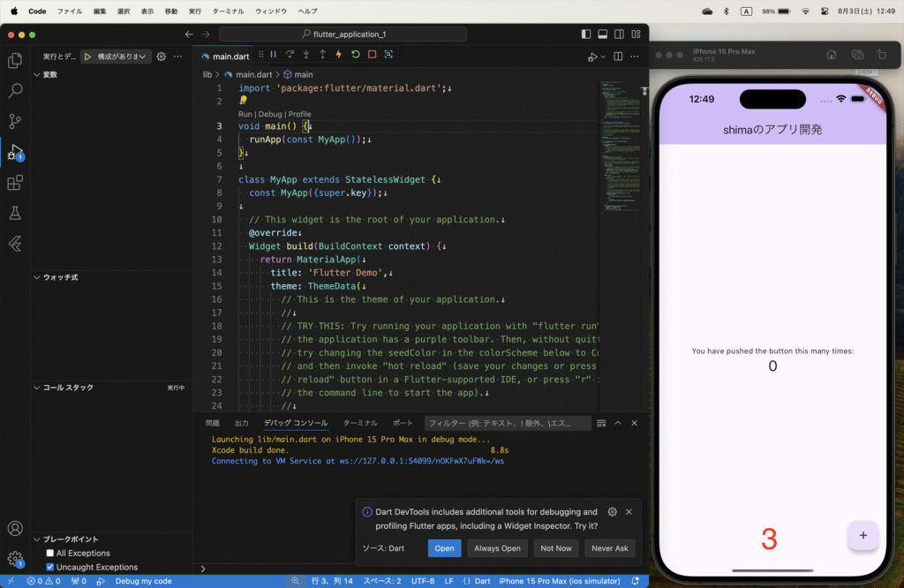Open the DevTools notification gear settings

click(x=613, y=512)
